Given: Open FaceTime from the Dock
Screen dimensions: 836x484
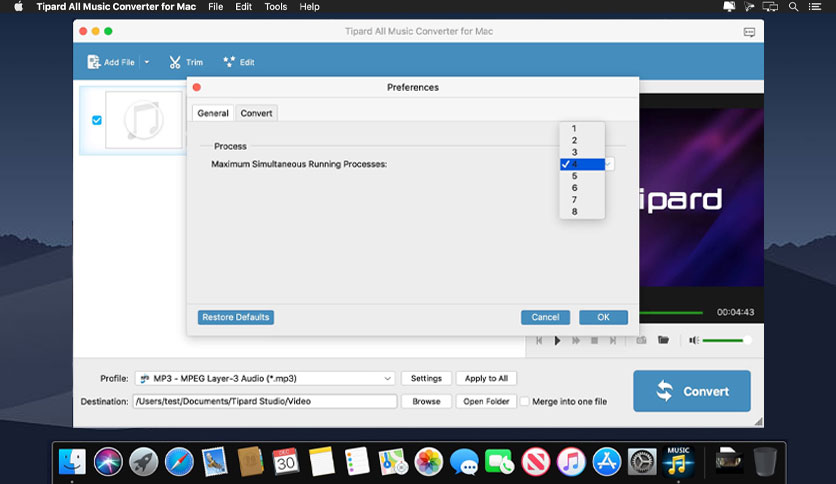Looking at the screenshot, I should tap(500, 462).
